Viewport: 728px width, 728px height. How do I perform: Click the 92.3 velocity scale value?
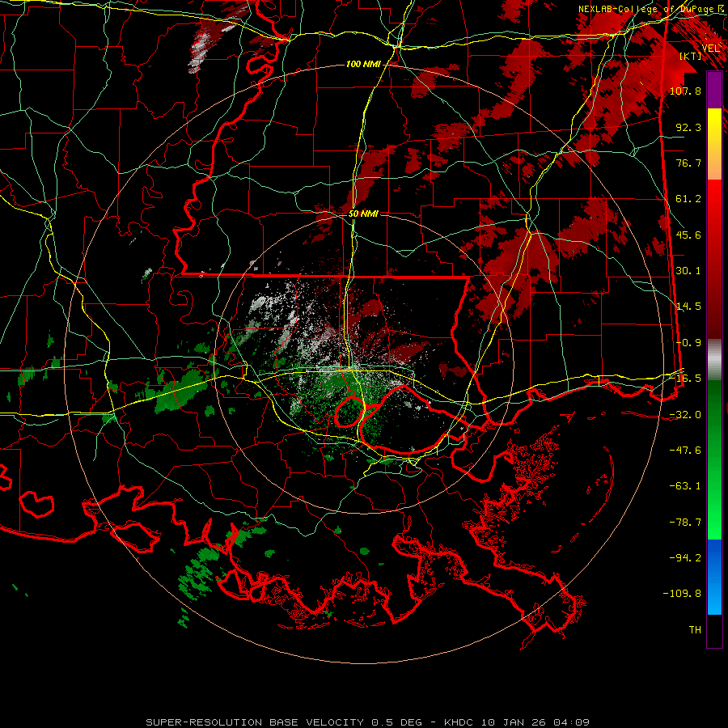(688, 127)
